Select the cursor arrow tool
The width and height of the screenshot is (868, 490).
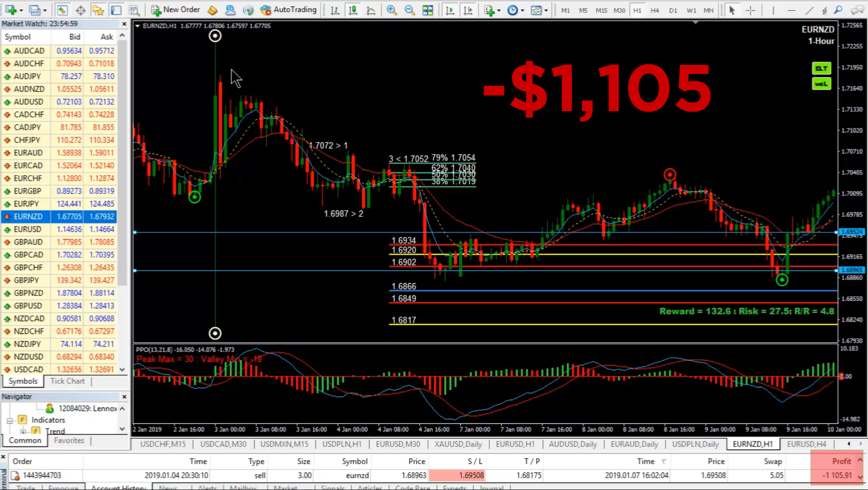pos(732,10)
